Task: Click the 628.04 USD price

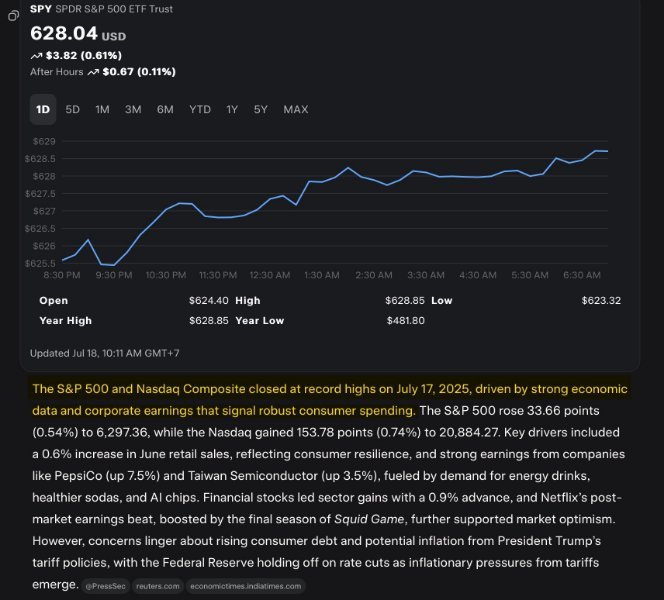Action: 78,33
